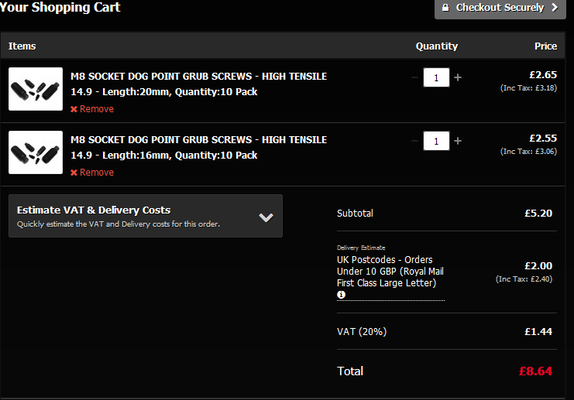Viewport: 574px width, 400px height.
Task: Click red X icon beside 20mm Remove
Action: (74, 109)
